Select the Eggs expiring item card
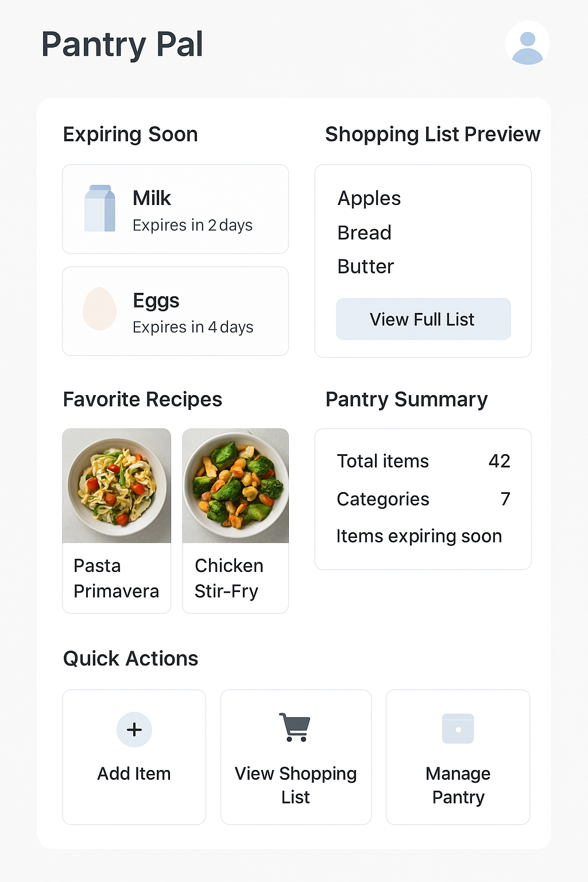588x882 pixels. tap(175, 311)
